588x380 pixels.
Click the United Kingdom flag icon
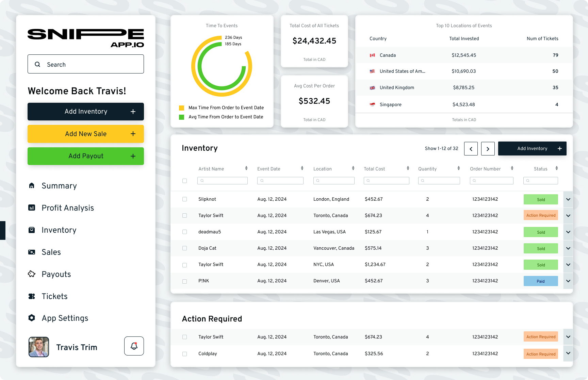coord(372,88)
